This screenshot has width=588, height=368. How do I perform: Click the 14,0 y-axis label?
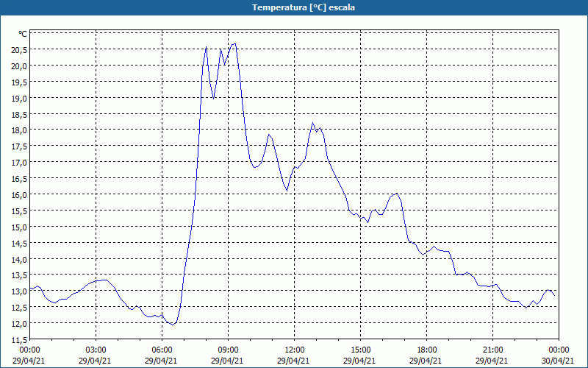tap(19, 260)
